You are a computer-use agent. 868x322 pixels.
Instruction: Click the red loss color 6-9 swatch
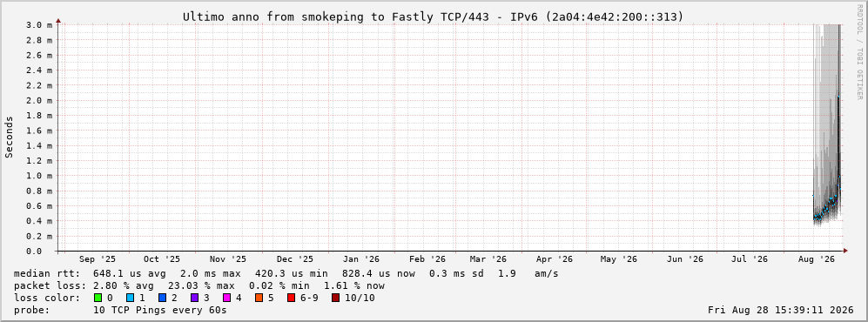point(291,299)
